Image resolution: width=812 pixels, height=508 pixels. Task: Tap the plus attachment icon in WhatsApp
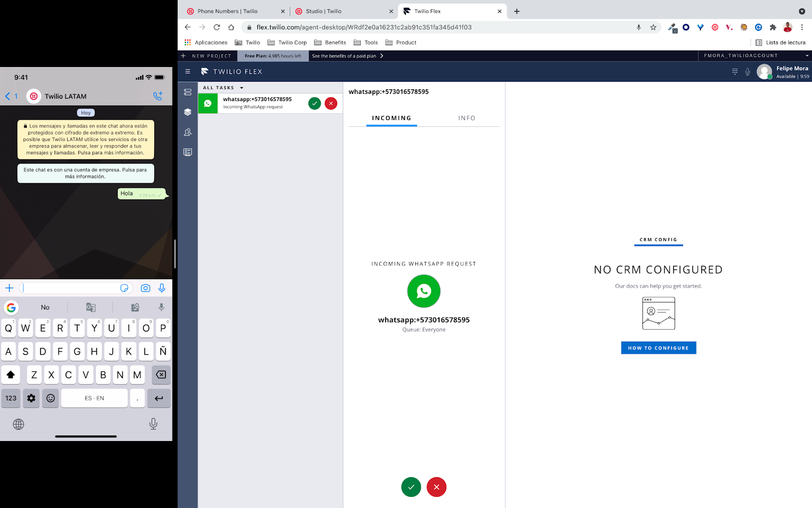click(x=9, y=288)
